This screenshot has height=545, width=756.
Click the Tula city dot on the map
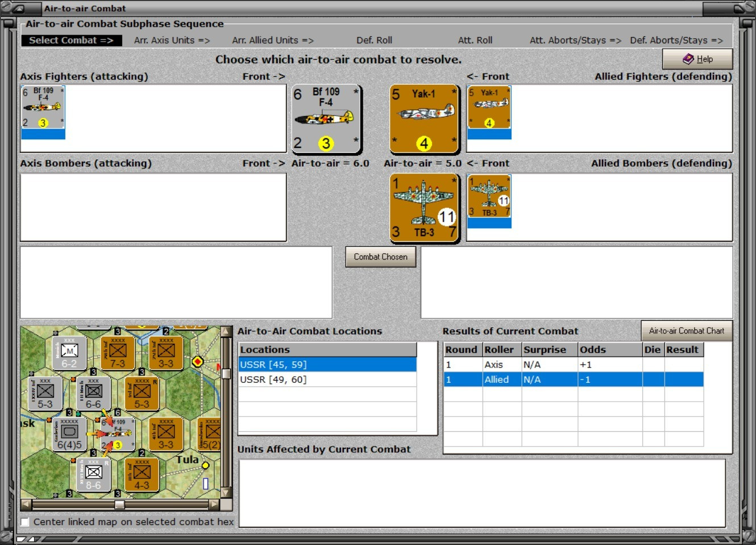(x=205, y=465)
